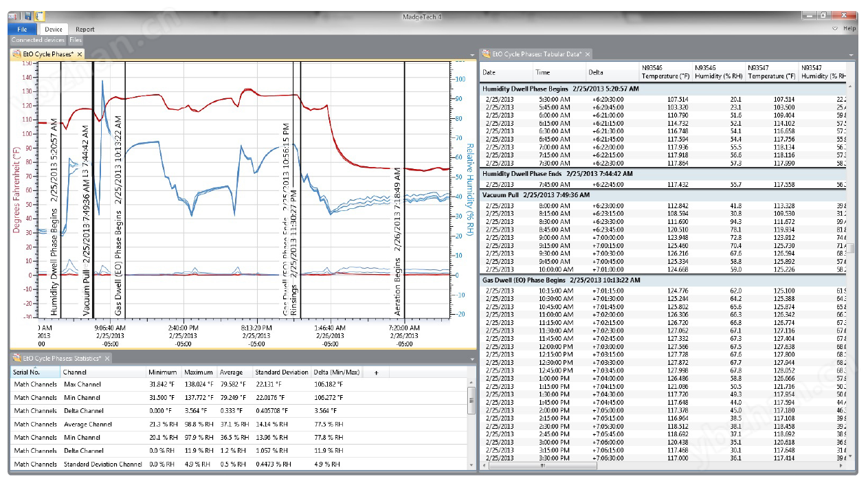Click the Connected devices button
This screenshot has width=868, height=481.
[37, 41]
